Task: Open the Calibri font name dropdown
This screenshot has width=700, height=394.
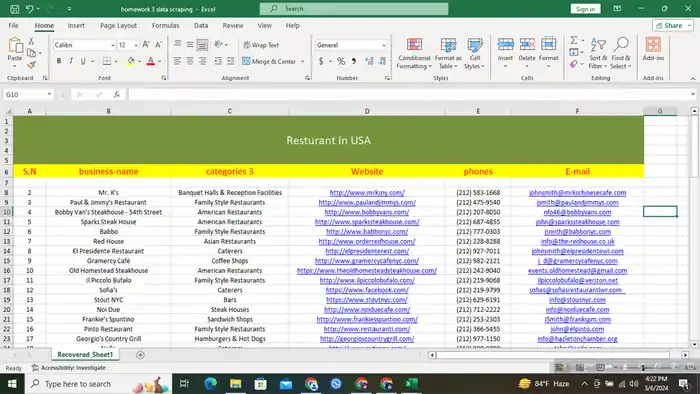Action: (x=112, y=45)
